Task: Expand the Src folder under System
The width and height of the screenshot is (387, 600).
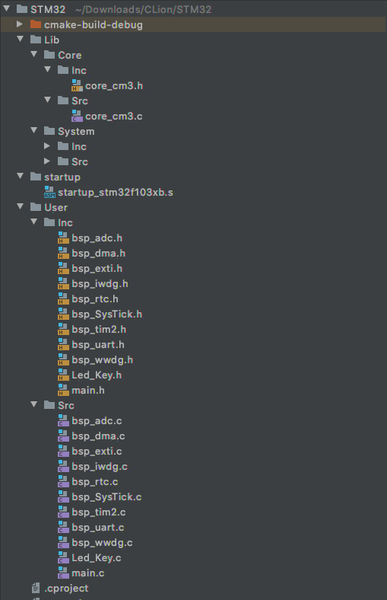Action: tap(47, 161)
